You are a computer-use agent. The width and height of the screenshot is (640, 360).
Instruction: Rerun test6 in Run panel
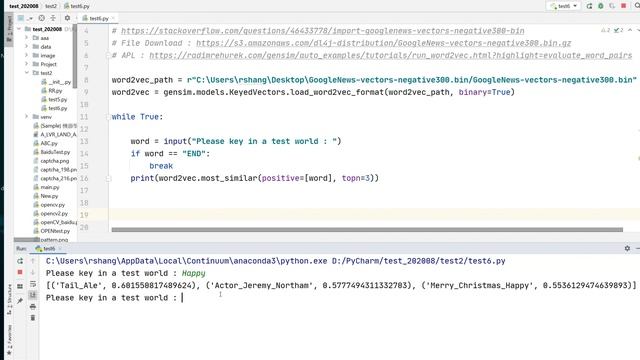[x=20, y=261]
